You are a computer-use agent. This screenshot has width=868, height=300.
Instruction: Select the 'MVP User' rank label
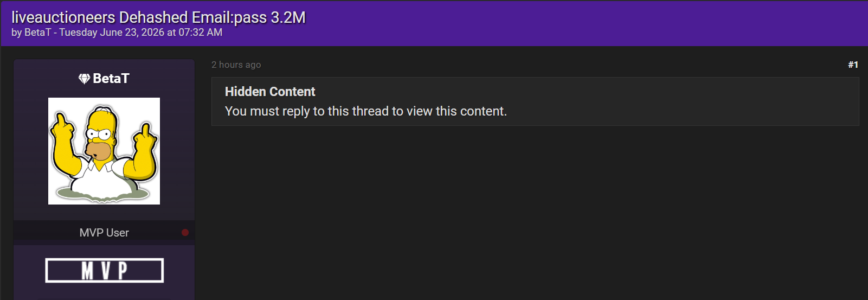(104, 233)
